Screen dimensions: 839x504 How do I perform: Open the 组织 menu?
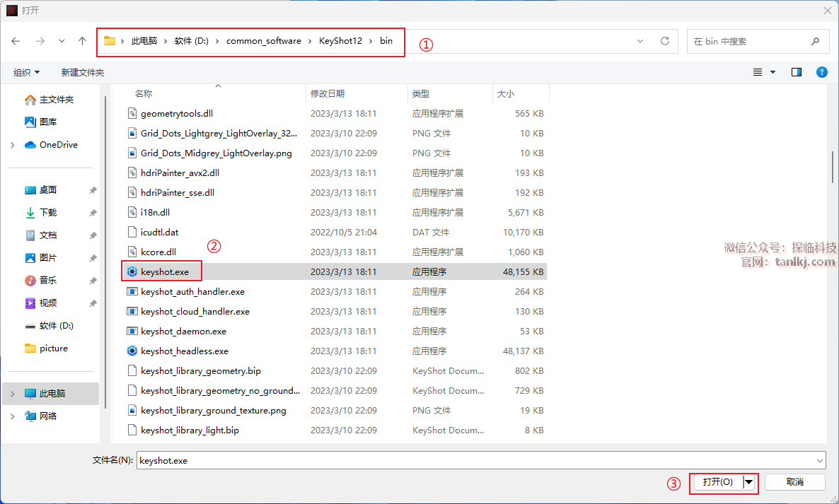coord(26,72)
